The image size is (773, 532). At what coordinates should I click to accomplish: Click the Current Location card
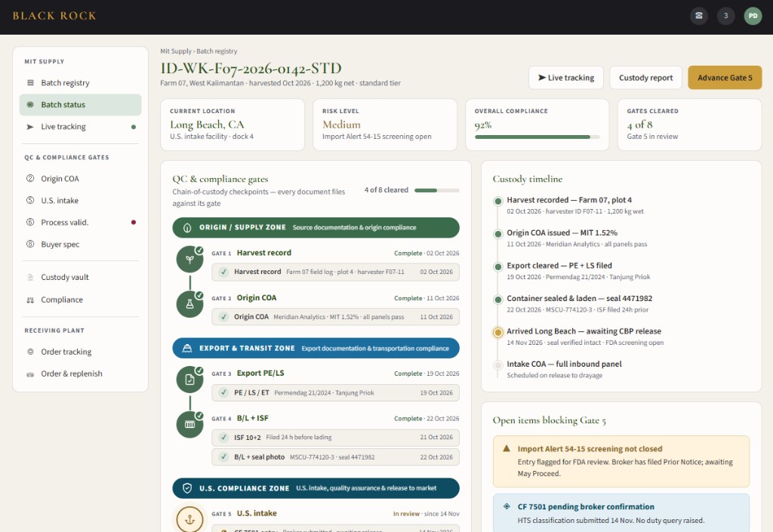233,125
